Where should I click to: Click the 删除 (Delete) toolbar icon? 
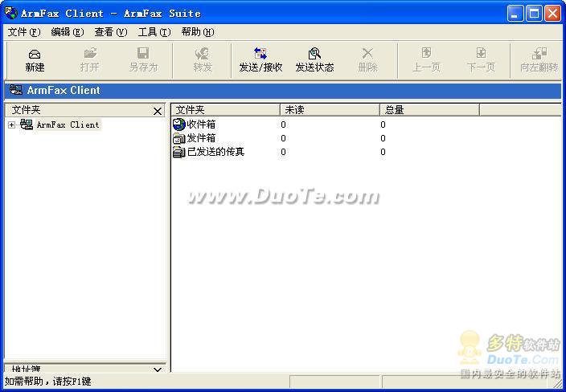coord(368,54)
